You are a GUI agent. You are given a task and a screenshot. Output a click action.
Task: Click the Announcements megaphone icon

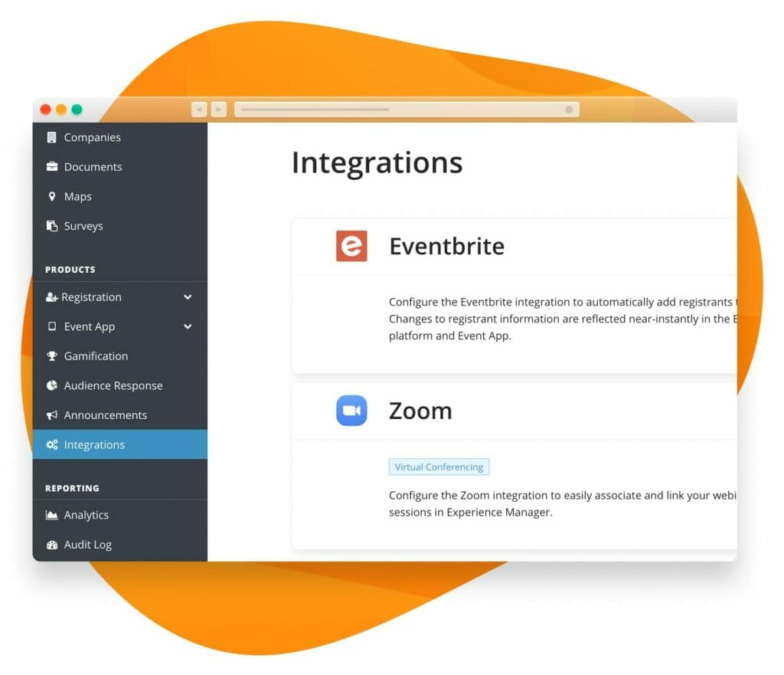[x=51, y=415]
